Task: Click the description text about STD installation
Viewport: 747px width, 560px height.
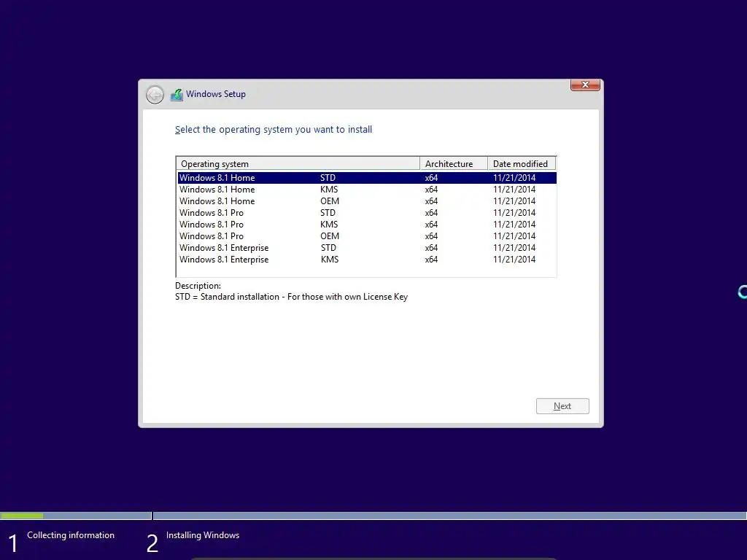Action: pos(291,297)
